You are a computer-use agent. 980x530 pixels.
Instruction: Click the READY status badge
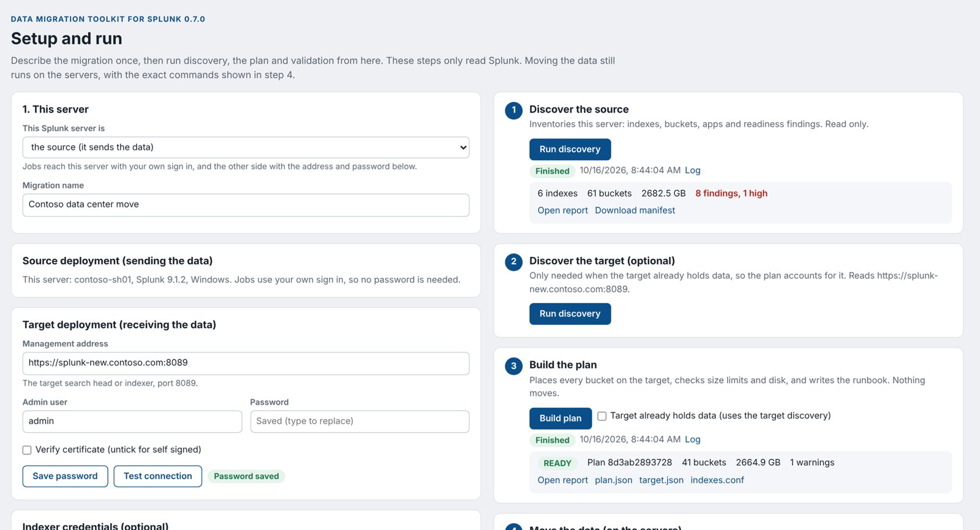pyautogui.click(x=557, y=463)
